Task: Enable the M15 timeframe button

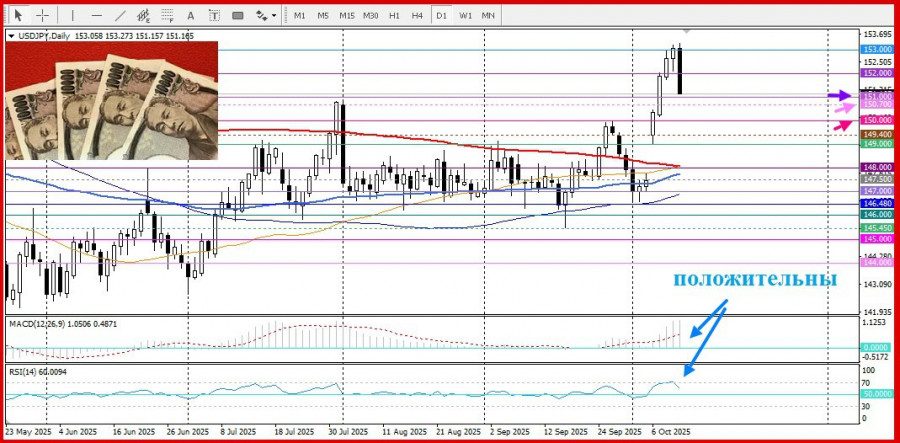Action: pyautogui.click(x=346, y=15)
